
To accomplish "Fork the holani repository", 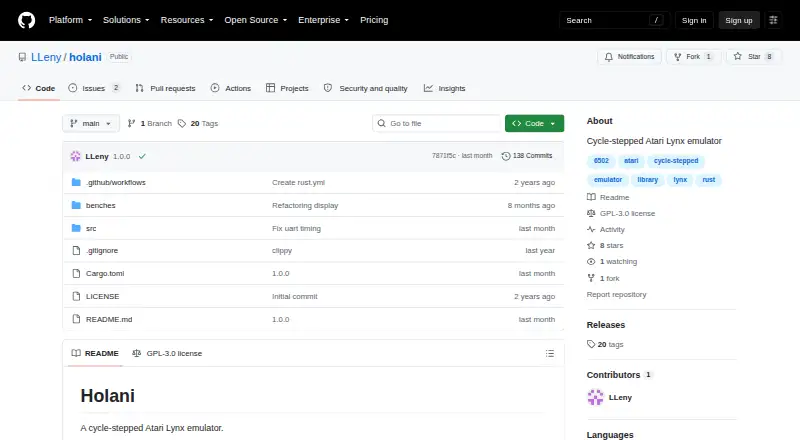I will pyautogui.click(x=693, y=57).
